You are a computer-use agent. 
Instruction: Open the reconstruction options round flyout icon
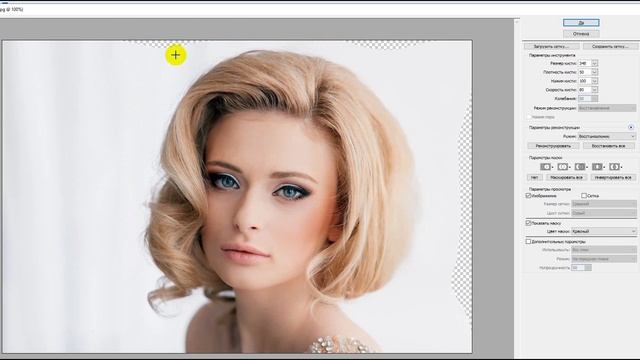[x=631, y=127]
